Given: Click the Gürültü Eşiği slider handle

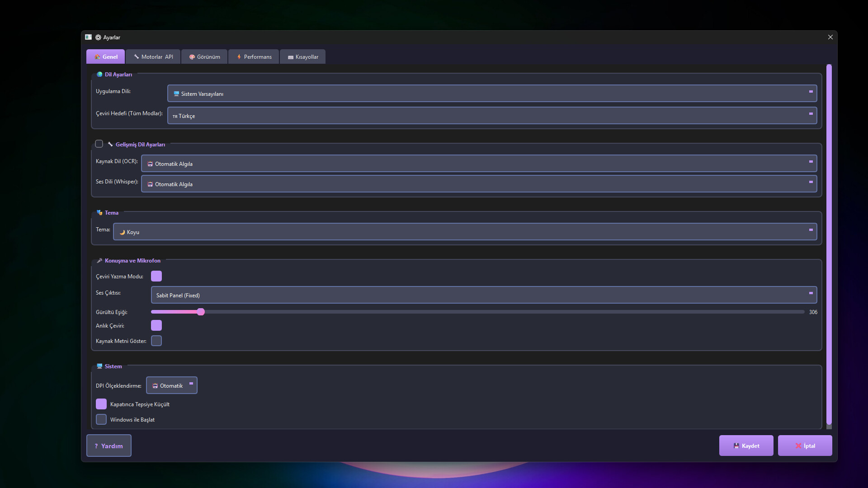Looking at the screenshot, I should (201, 312).
